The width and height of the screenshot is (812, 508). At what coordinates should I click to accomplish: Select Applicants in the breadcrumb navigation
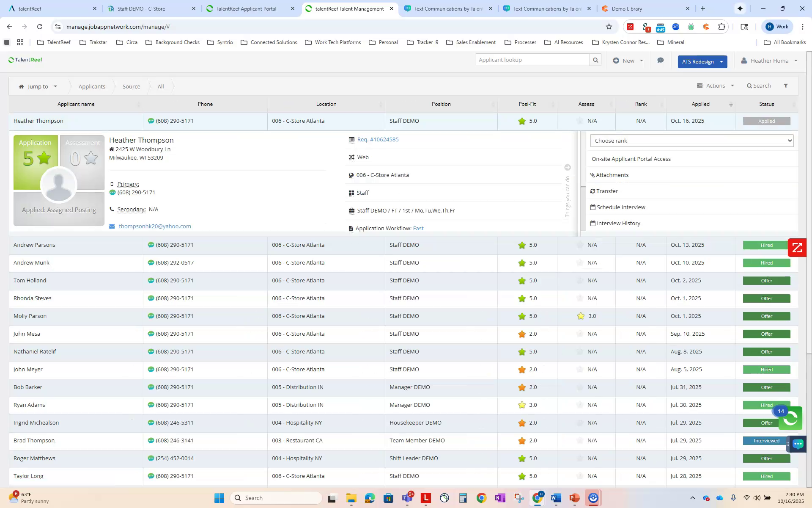(92, 86)
